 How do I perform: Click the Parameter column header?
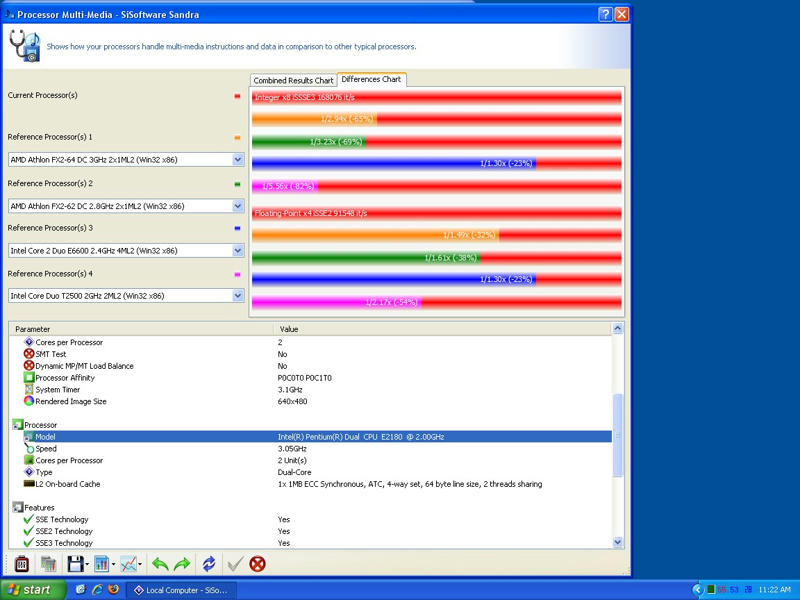(141, 329)
